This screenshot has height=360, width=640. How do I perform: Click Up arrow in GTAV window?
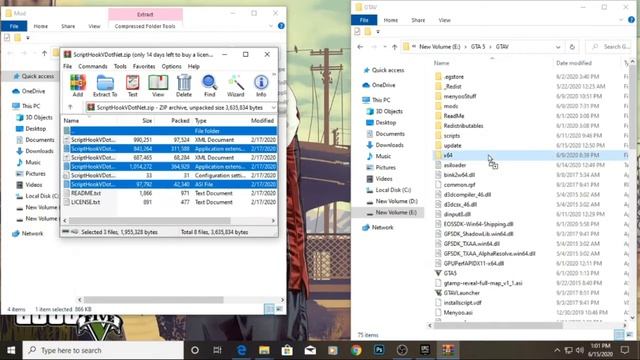[394, 47]
